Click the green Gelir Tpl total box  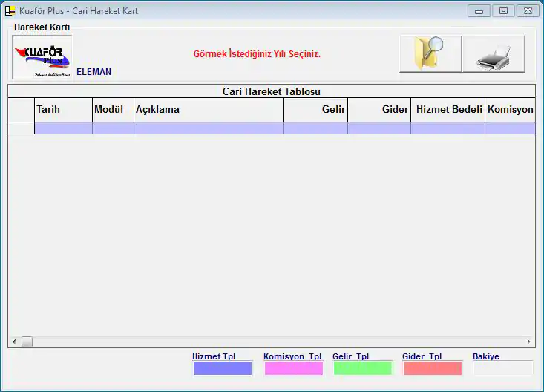coord(361,368)
